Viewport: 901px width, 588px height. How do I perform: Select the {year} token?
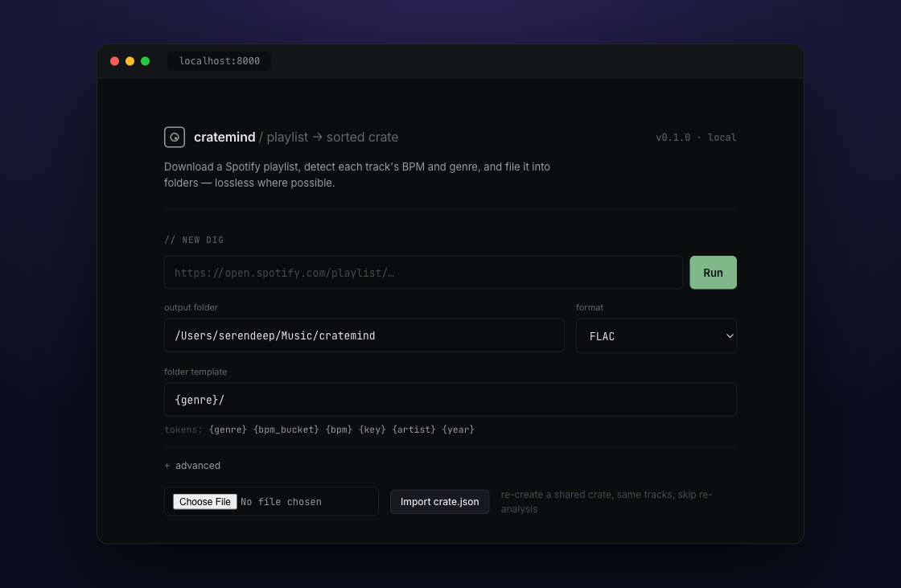point(458,430)
